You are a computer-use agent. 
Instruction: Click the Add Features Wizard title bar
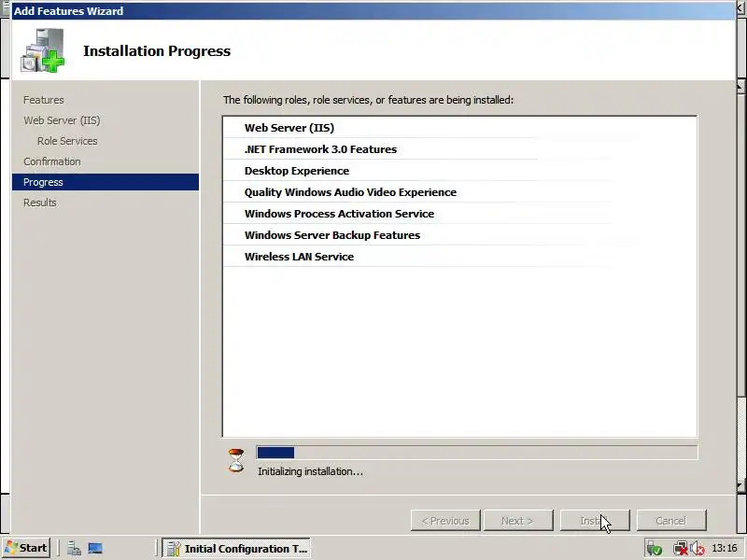click(x=373, y=10)
